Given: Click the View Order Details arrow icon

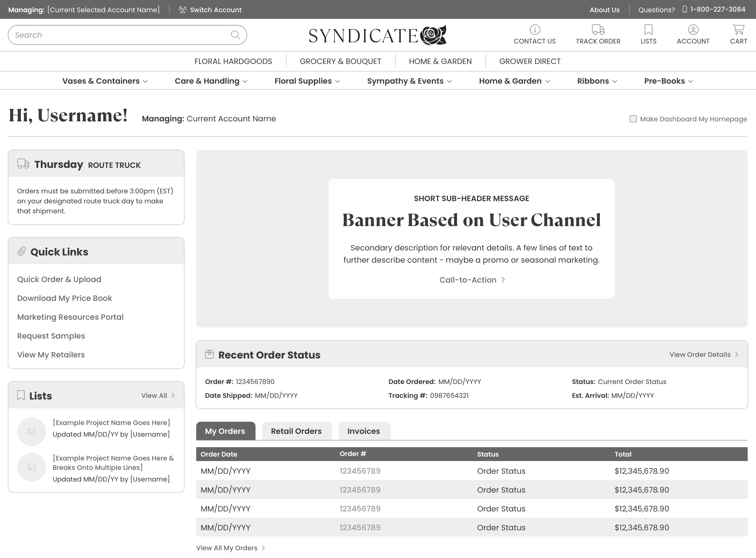Looking at the screenshot, I should pos(737,354).
